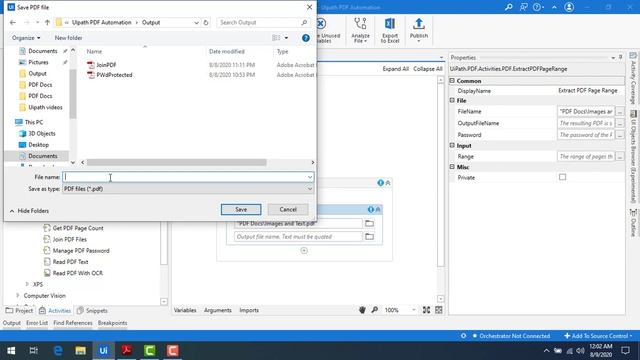Open the Organize menu
Image resolution: width=640 pixels, height=360 pixels.
pos(26,38)
